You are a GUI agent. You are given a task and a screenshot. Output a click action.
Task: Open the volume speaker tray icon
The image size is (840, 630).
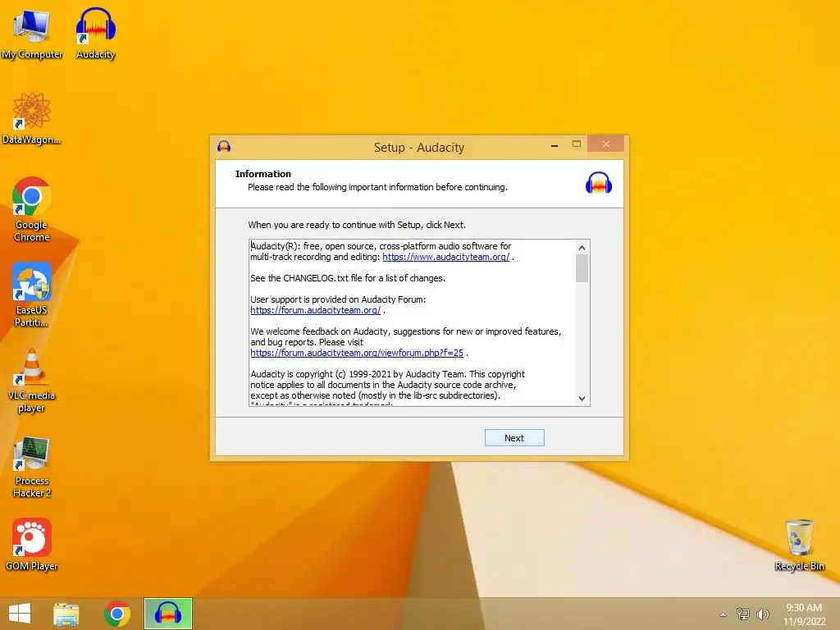(x=762, y=614)
